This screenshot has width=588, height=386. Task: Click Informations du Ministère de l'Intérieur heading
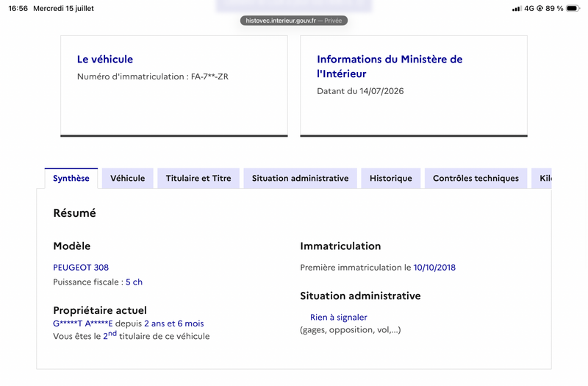tap(390, 66)
